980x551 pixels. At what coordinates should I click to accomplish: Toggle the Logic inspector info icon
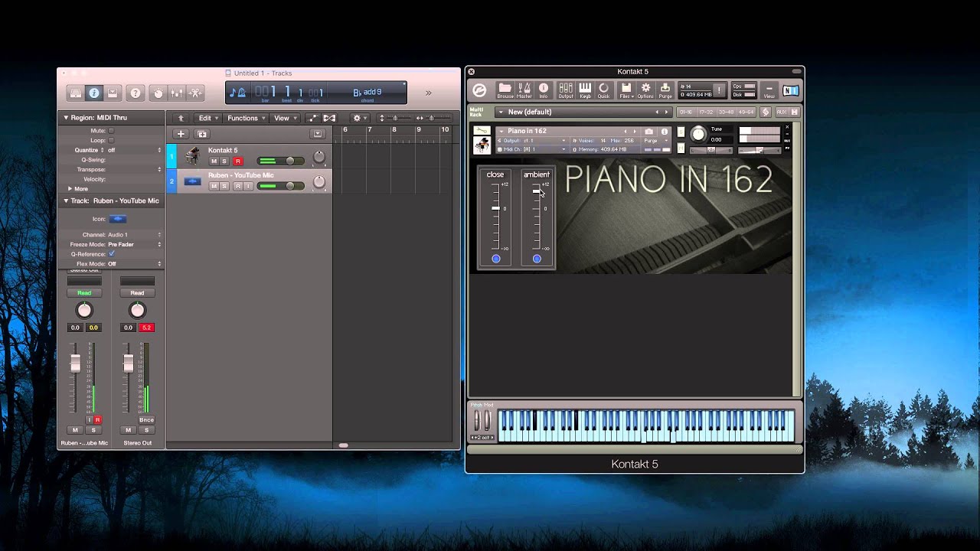(x=94, y=93)
